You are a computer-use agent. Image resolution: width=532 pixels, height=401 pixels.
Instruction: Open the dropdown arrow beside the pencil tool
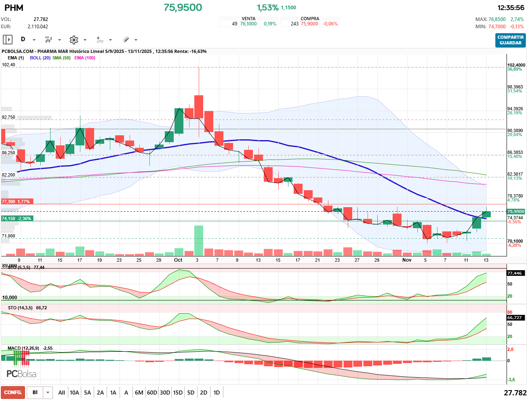(136, 40)
